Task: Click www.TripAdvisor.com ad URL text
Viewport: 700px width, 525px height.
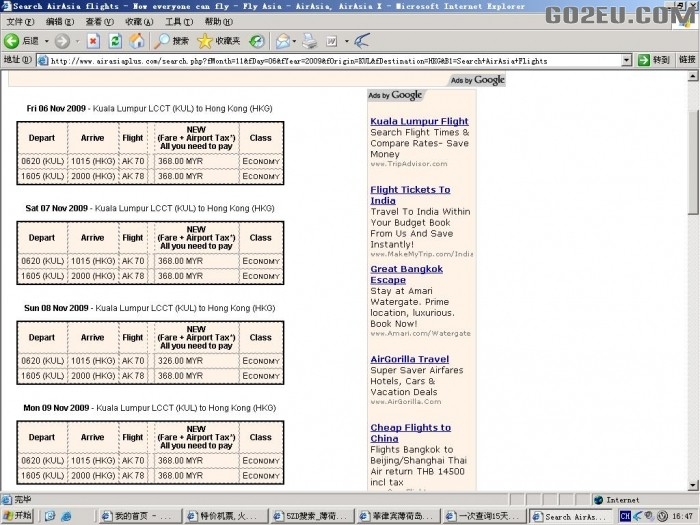Action: [408, 164]
